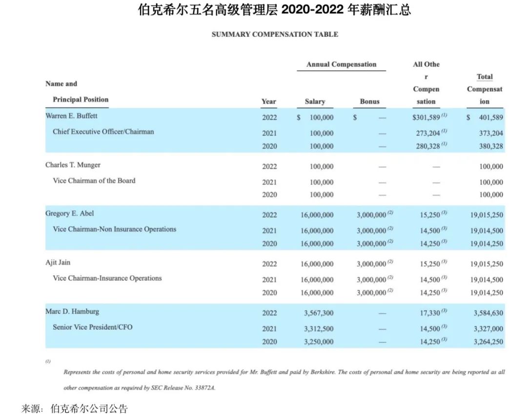Image resolution: width=527 pixels, height=420 pixels.
Task: Click the All Other Compensation header
Action: (426, 83)
